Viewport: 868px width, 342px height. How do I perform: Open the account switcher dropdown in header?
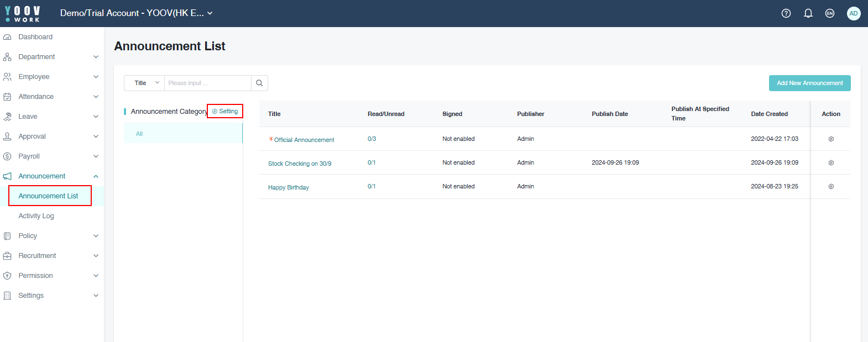tap(136, 13)
